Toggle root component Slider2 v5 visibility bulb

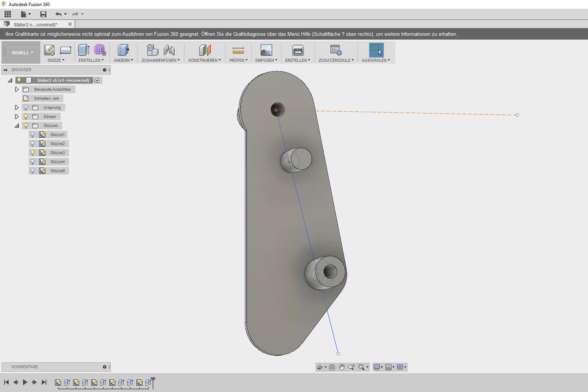(19, 80)
